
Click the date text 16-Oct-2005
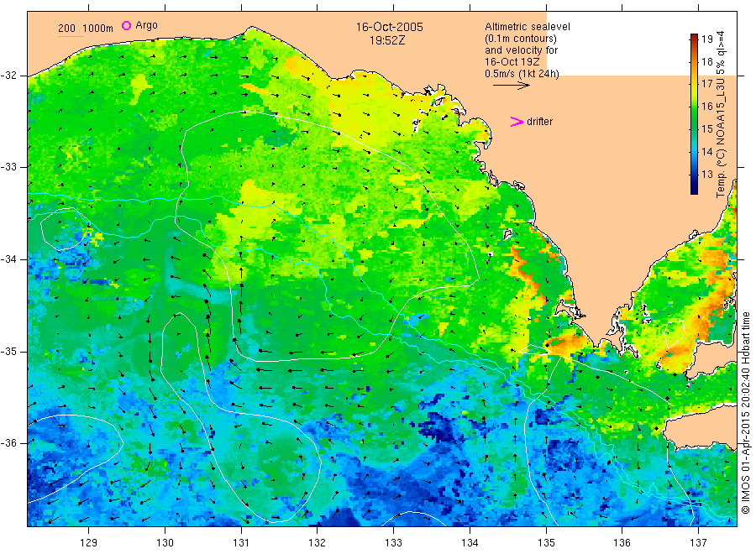pyautogui.click(x=390, y=27)
